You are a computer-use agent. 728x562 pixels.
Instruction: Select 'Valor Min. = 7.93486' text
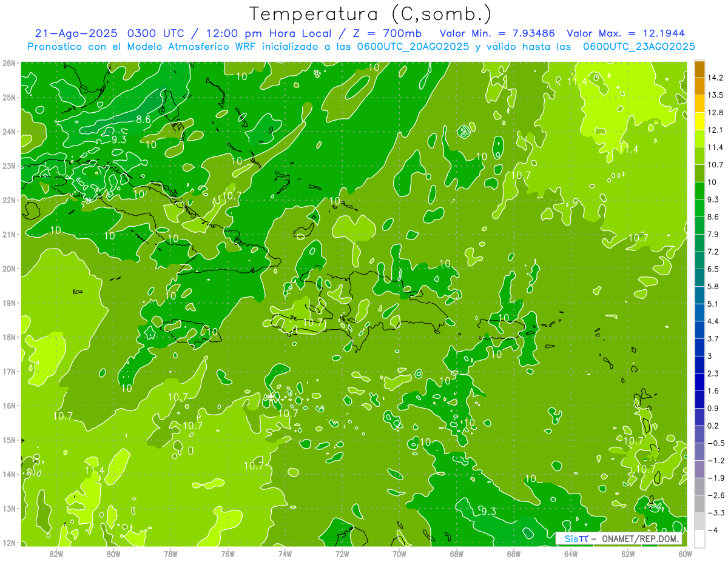[497, 33]
